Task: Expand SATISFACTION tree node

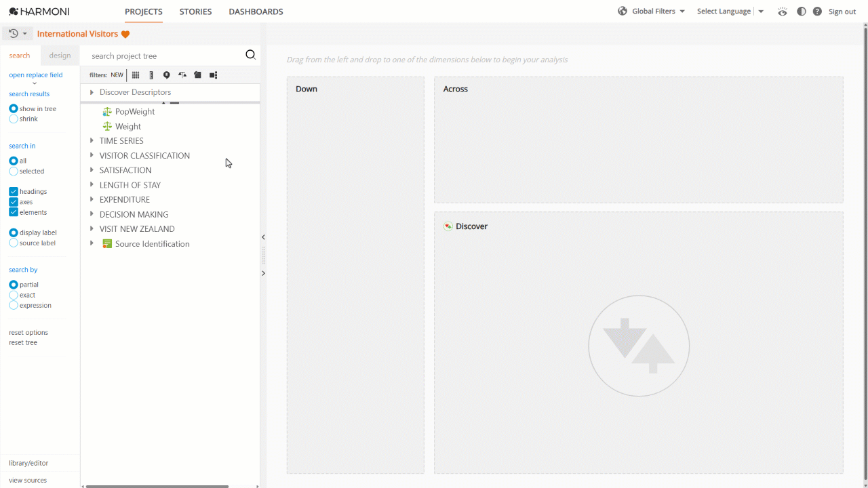Action: click(92, 170)
